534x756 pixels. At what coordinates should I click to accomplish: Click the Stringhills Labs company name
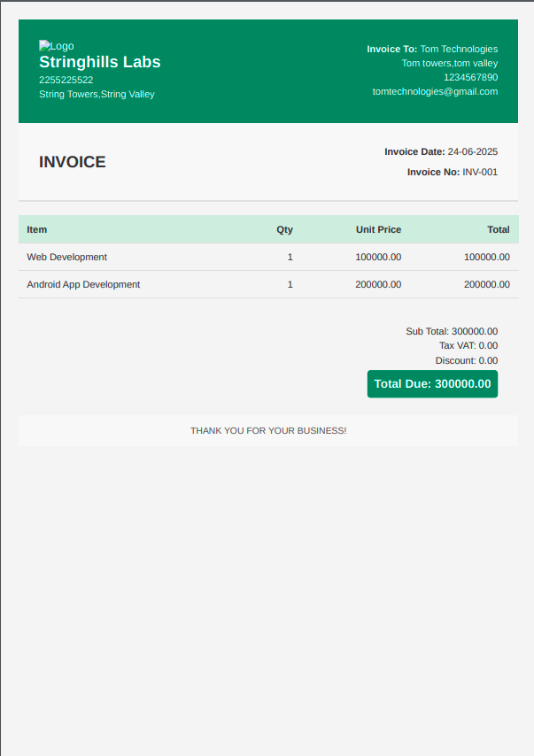[x=100, y=62]
